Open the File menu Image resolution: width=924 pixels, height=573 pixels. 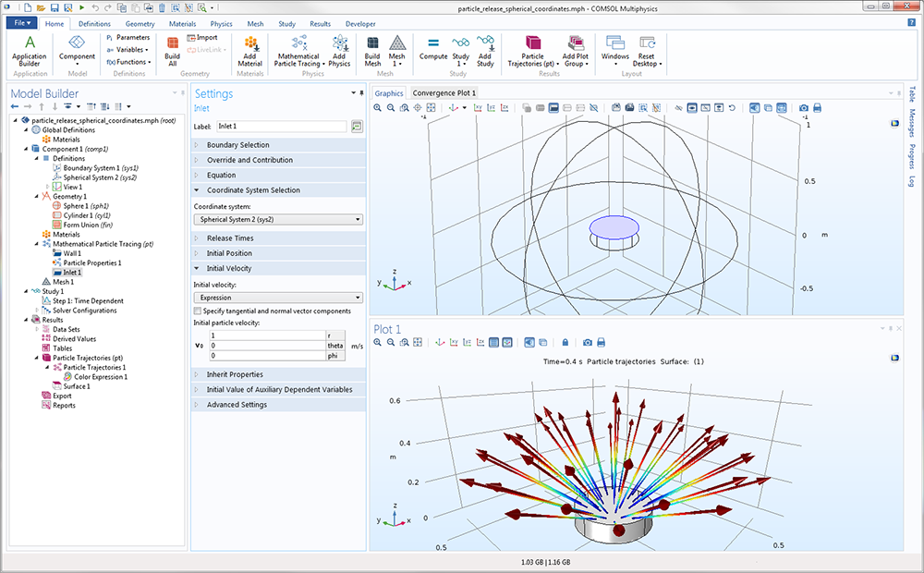click(x=23, y=23)
